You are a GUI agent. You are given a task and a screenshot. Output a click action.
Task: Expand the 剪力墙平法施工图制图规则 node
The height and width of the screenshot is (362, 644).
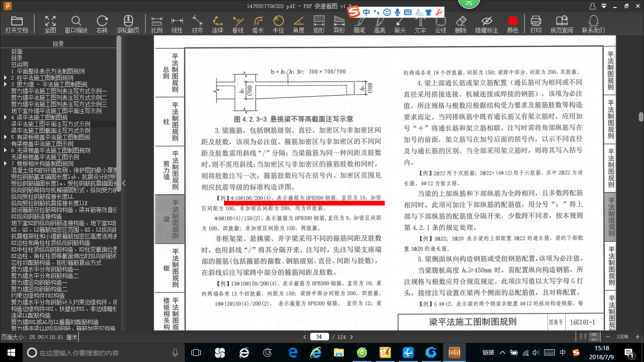5,84
